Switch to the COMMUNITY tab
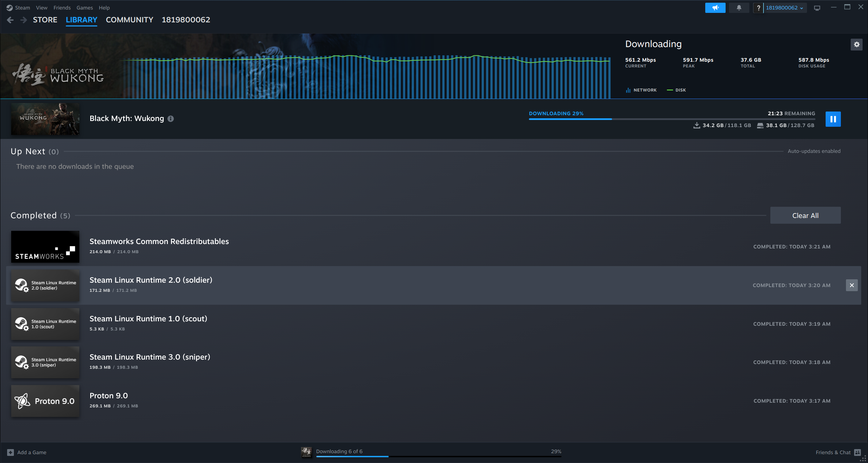Image resolution: width=868 pixels, height=463 pixels. tap(130, 20)
